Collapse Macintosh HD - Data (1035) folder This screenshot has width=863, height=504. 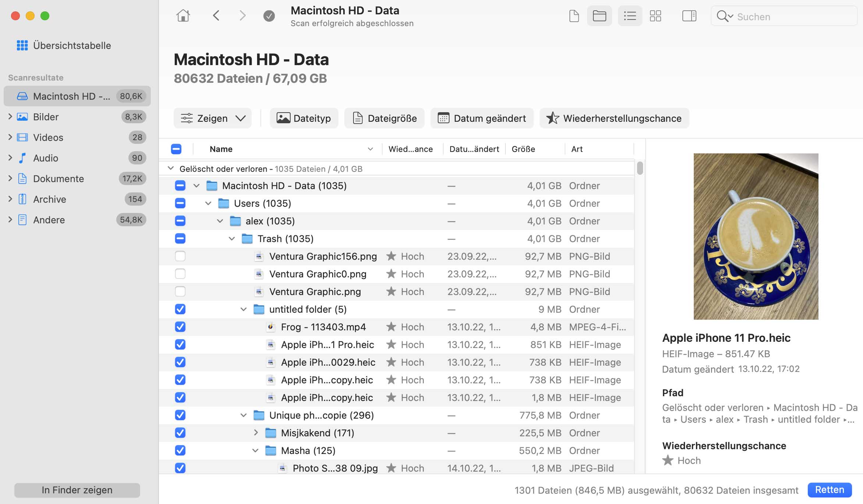pyautogui.click(x=196, y=185)
